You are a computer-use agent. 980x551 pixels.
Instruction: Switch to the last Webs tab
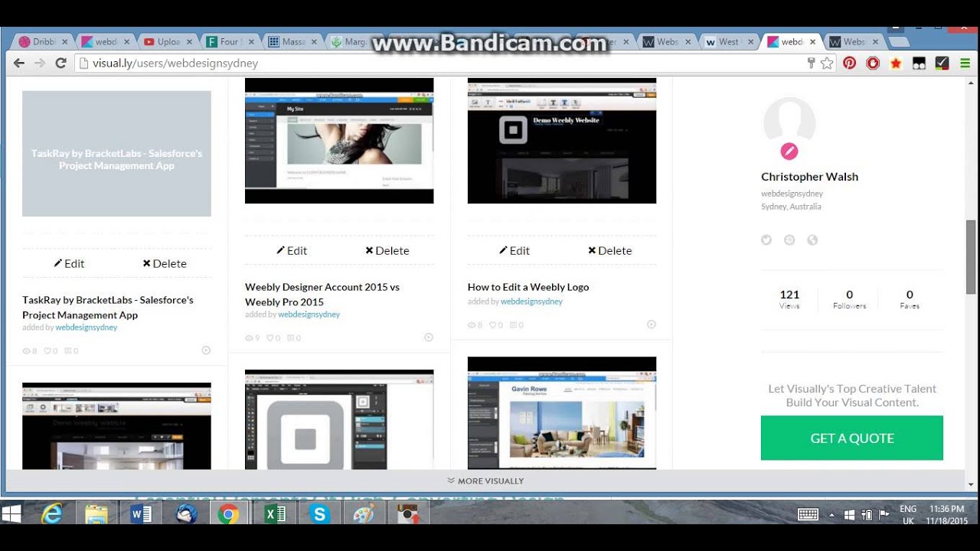(x=853, y=42)
